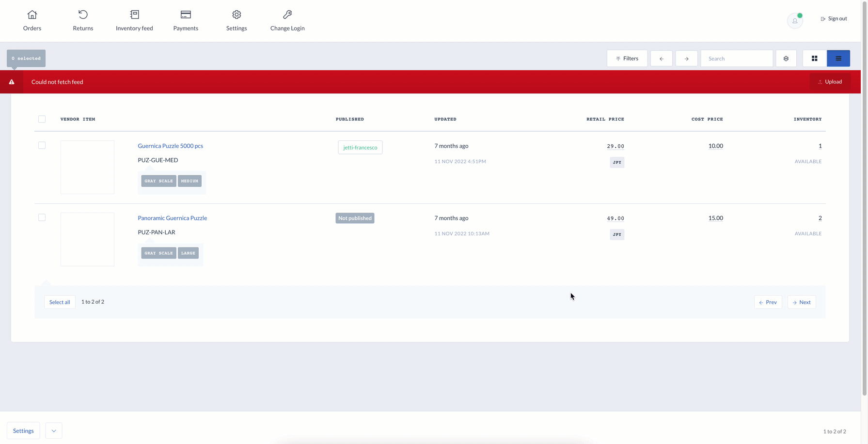Click the layers icon next to search
Viewport: 868px width, 444px height.
click(x=786, y=58)
